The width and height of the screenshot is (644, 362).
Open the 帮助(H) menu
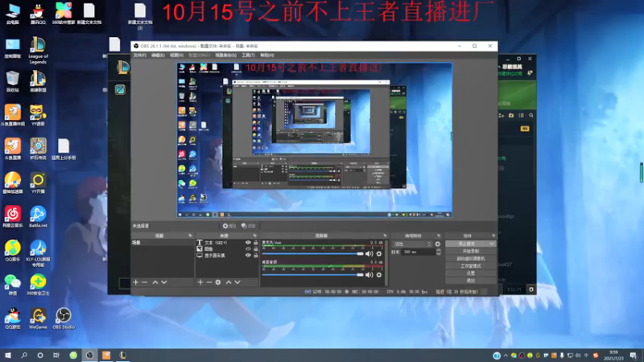pos(267,55)
